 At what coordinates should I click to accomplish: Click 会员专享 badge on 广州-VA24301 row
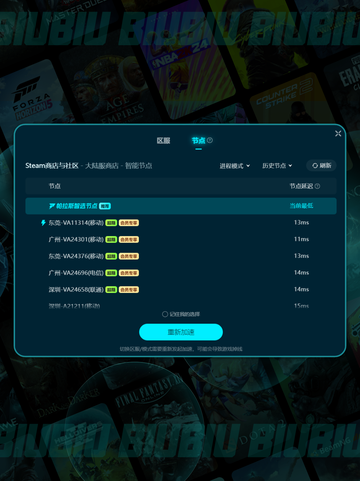(129, 239)
